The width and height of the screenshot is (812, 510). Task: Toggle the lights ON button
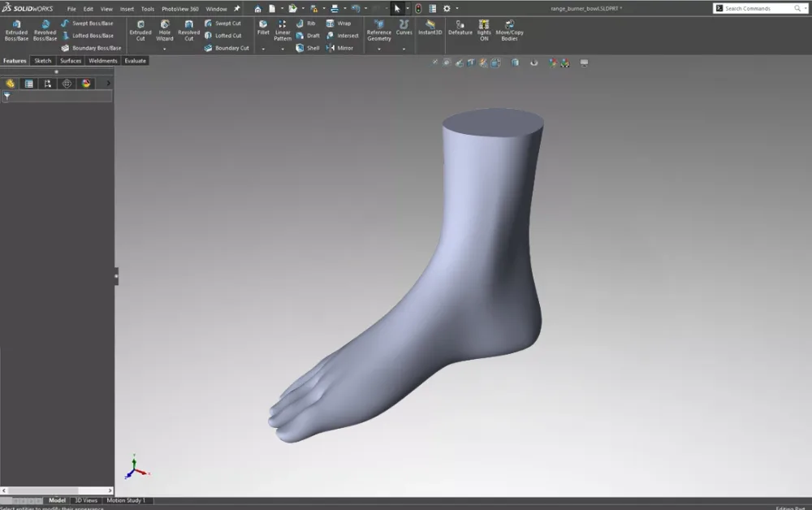(484, 30)
